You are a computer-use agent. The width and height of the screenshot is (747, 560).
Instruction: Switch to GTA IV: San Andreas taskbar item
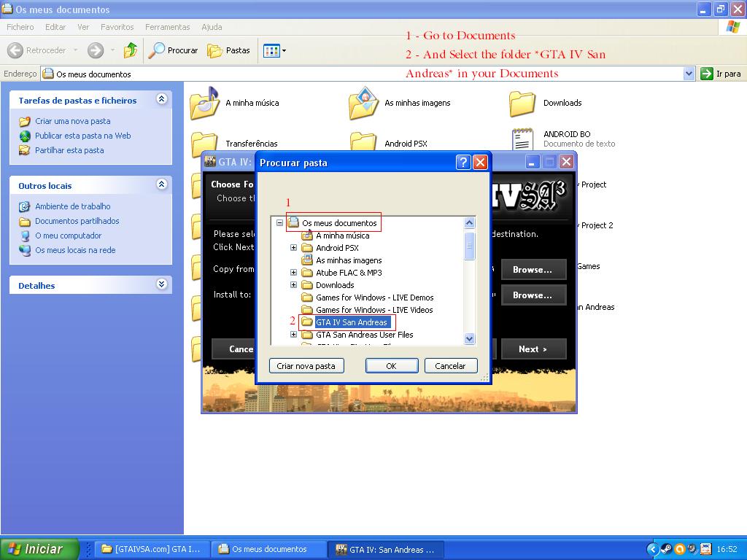point(386,549)
